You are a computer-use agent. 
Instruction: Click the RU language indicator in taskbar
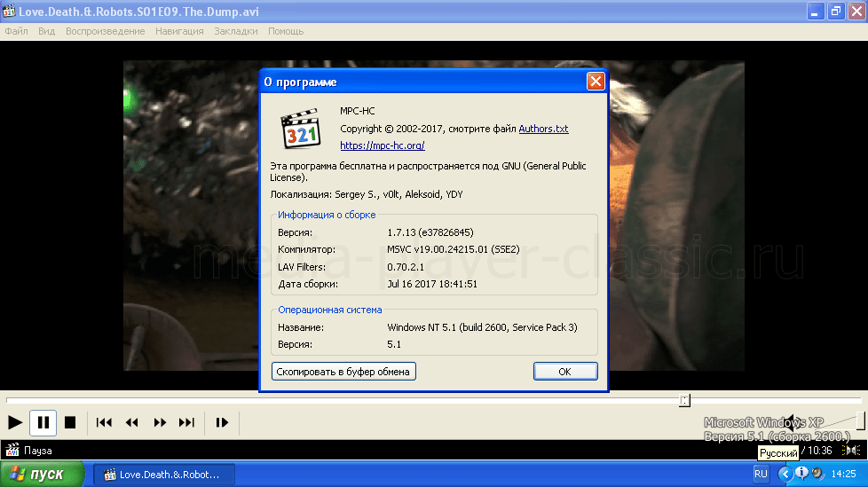(761, 474)
